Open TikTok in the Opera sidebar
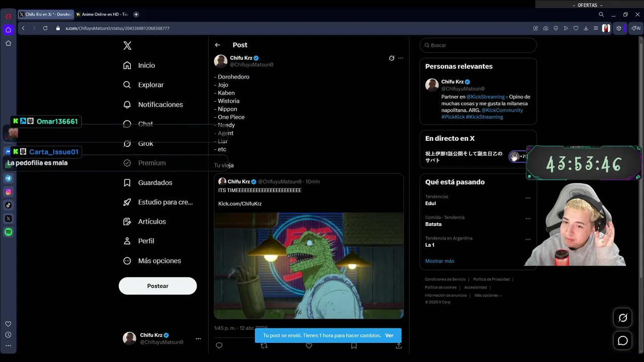 8,205
